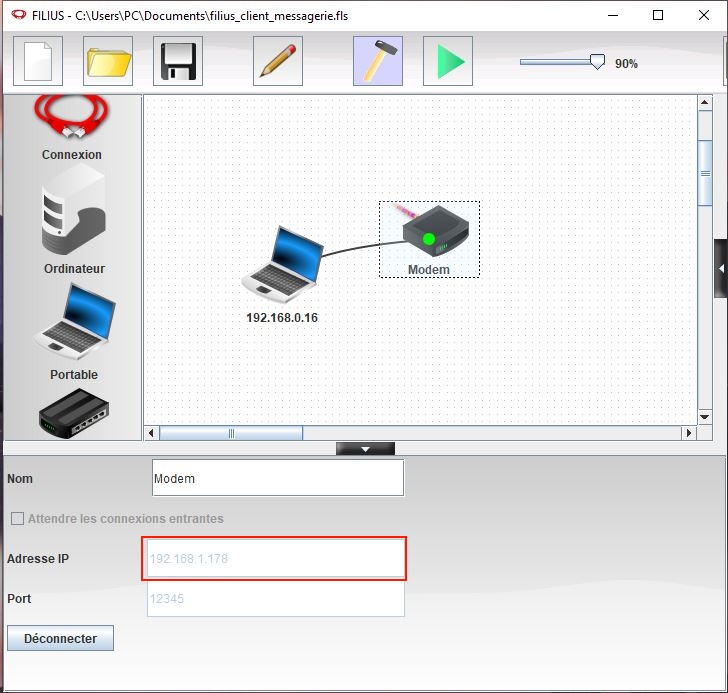Viewport: 728px width, 693px height.
Task: Collapse the properties panel with the down arrow
Action: coord(365,449)
